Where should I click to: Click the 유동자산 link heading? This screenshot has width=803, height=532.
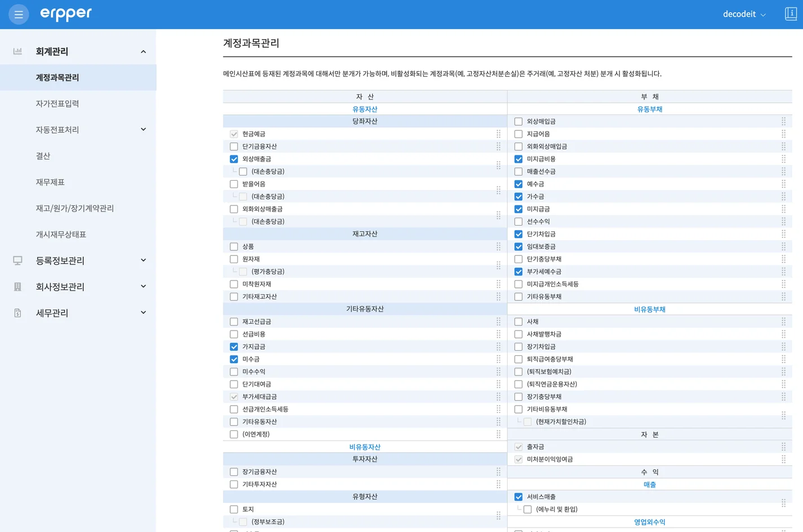(x=364, y=109)
